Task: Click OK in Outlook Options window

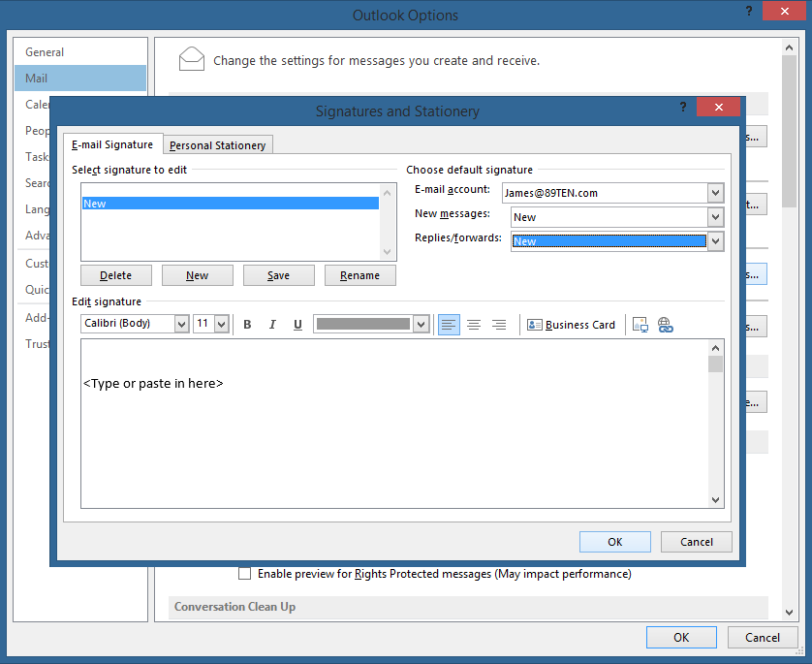Action: [x=681, y=638]
